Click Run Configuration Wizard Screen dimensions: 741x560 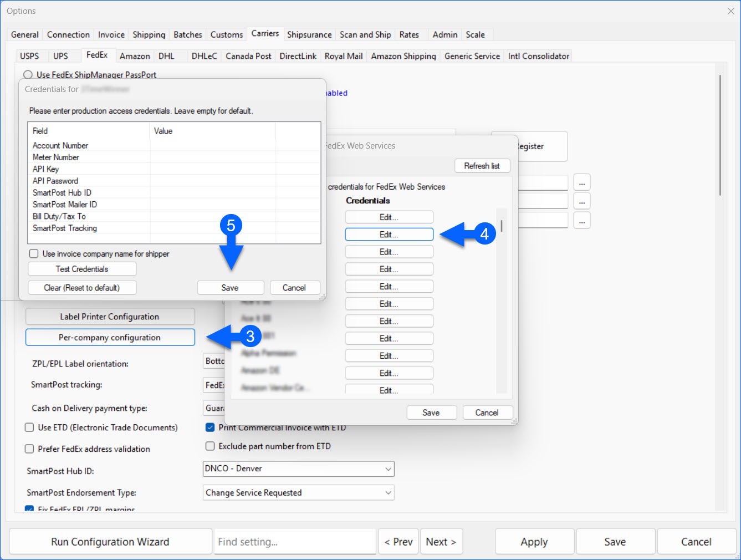click(110, 542)
